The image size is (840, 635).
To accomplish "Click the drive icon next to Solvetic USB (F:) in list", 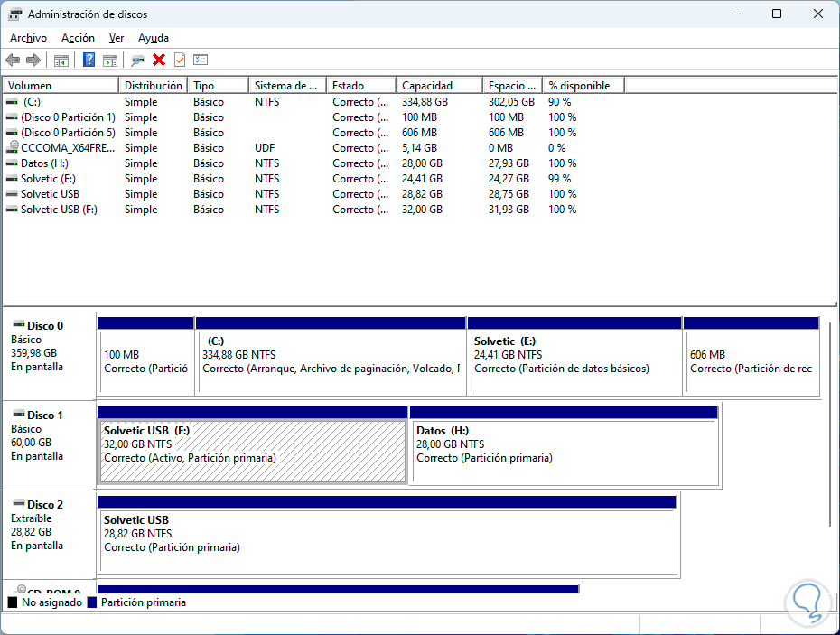I will coord(12,210).
